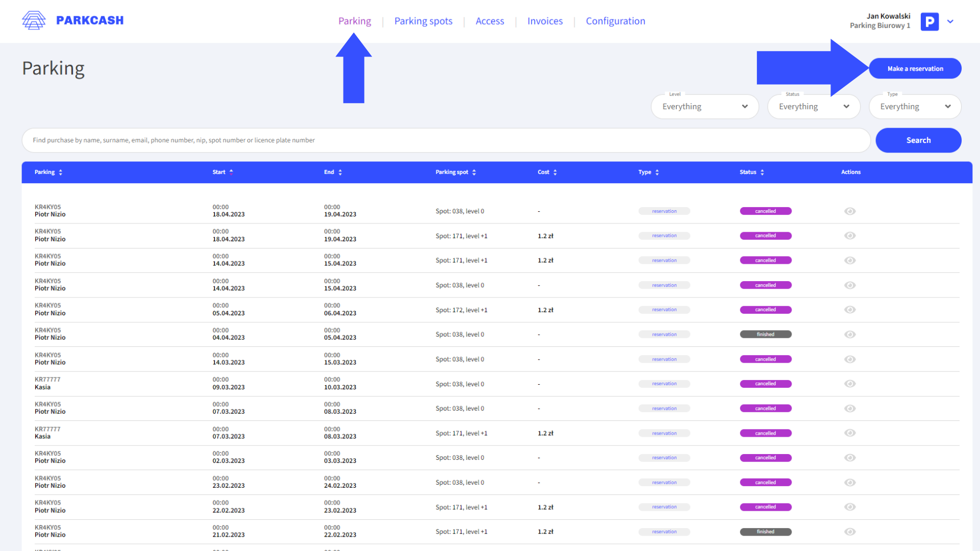Click the sort arrows on the Parking column
This screenshot has width=980, height=551.
pos(61,172)
